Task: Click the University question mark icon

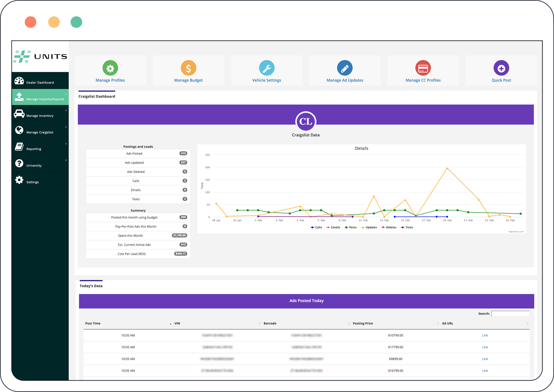Action: (x=19, y=163)
